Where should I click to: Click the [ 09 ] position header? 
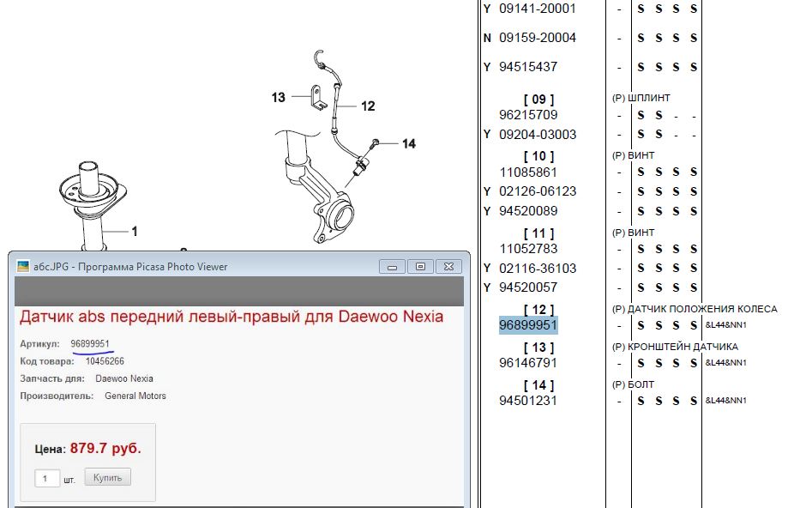pos(538,100)
